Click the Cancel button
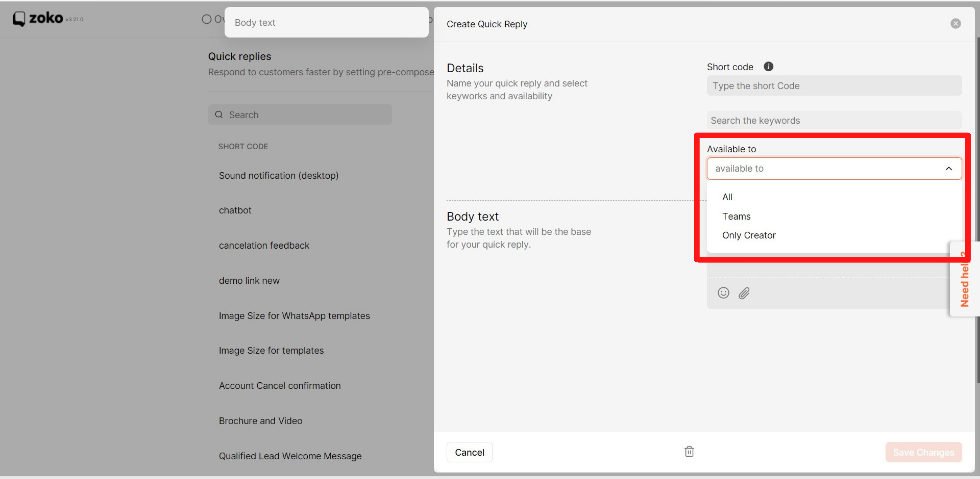The height and width of the screenshot is (479, 980). point(469,452)
